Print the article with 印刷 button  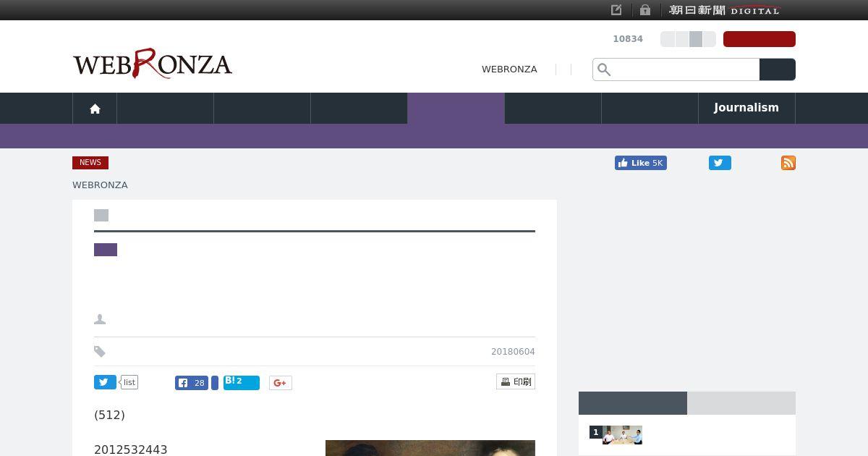click(516, 381)
